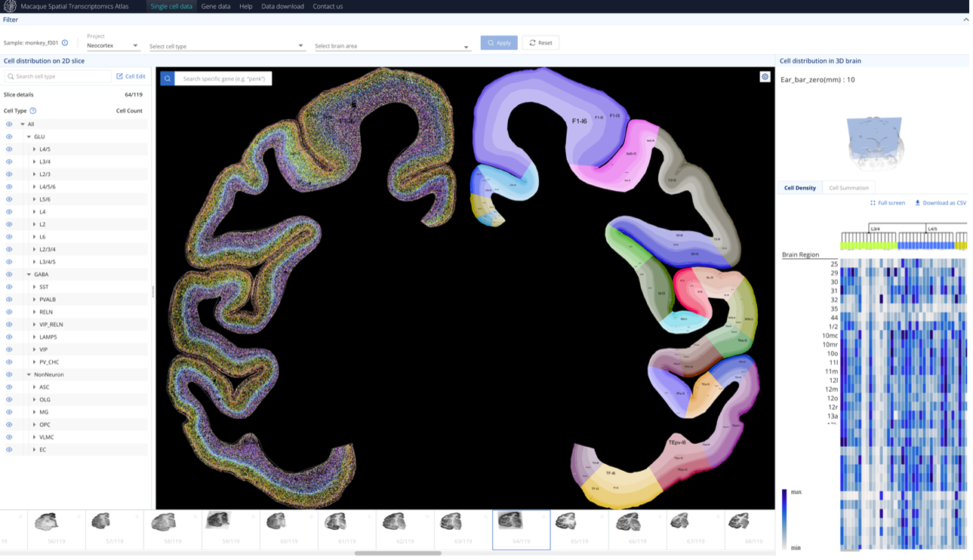The width and height of the screenshot is (973, 560).
Task: Click the blue gene search magnifier icon
Action: 167,78
